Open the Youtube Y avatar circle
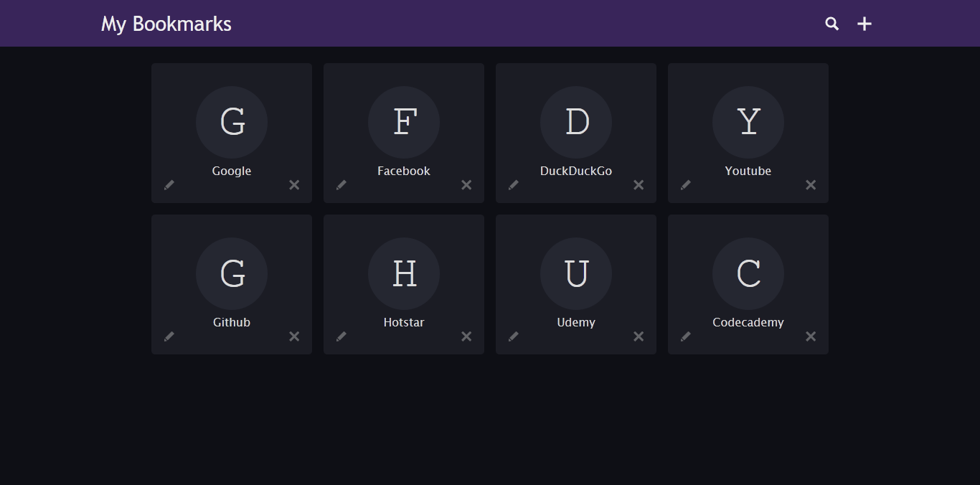 748,122
